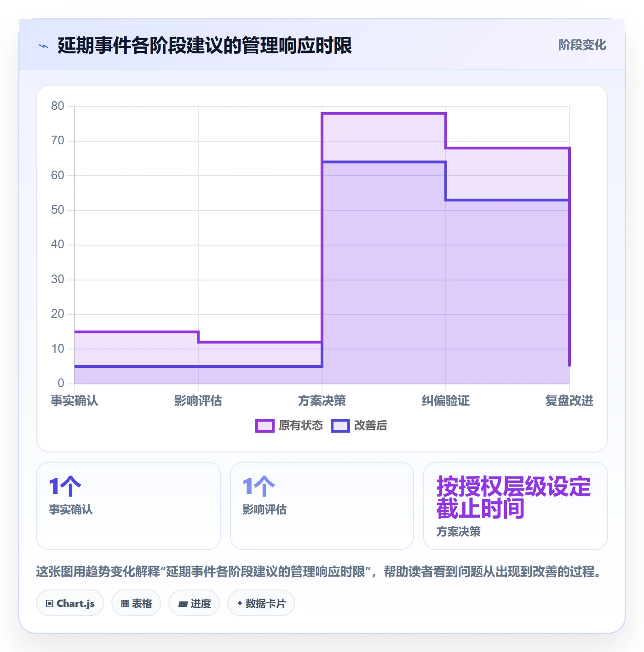Toggle the 改善后 legend swatch
This screenshot has height=652, width=644.
tap(340, 426)
